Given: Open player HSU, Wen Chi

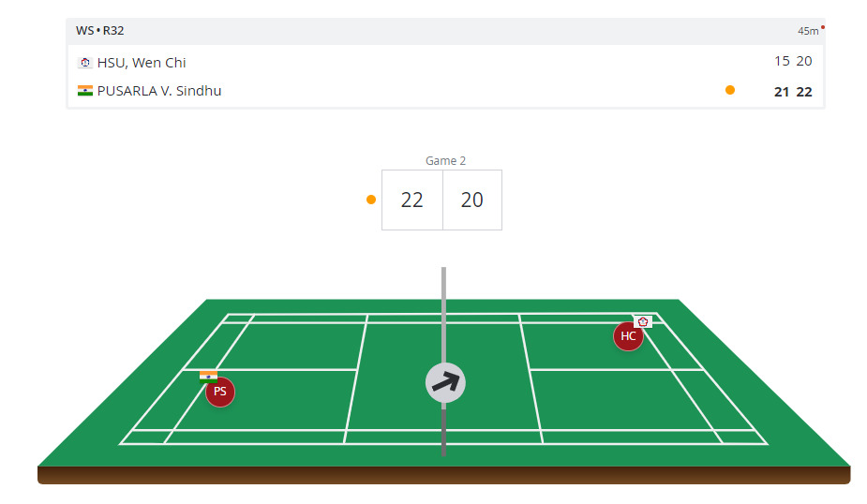Looking at the screenshot, I should pos(142,63).
